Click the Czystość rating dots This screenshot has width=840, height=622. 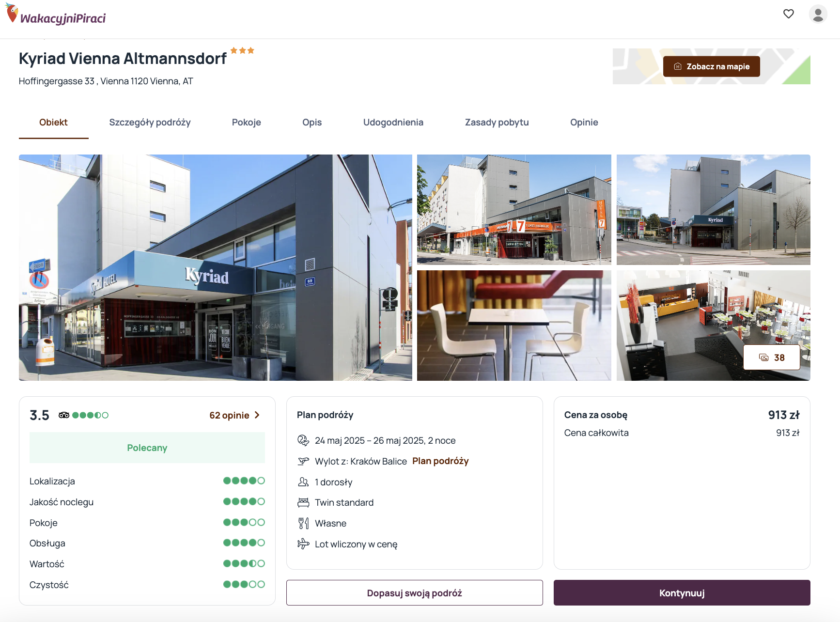[x=244, y=584]
